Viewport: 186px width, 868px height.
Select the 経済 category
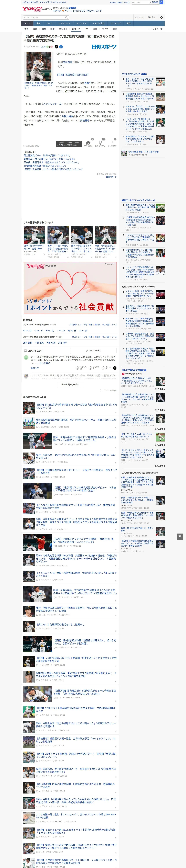point(52,29)
